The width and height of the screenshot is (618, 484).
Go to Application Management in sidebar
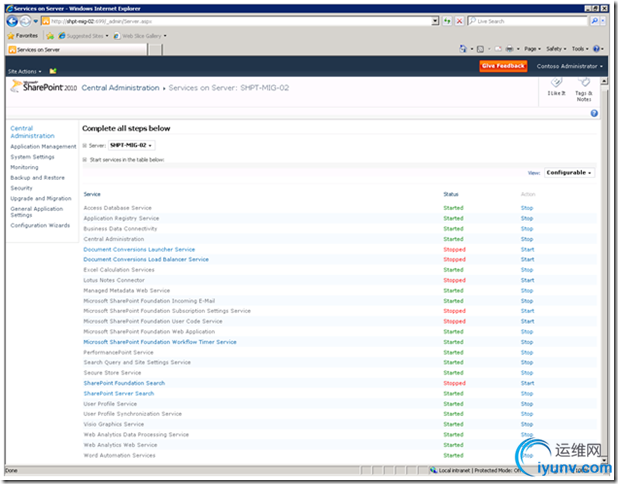point(43,147)
